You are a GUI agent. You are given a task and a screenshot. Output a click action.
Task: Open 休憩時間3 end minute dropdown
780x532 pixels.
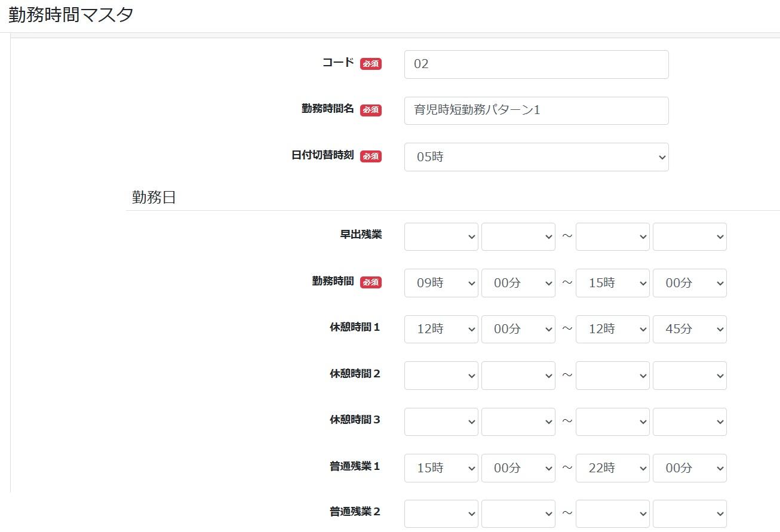(x=689, y=422)
